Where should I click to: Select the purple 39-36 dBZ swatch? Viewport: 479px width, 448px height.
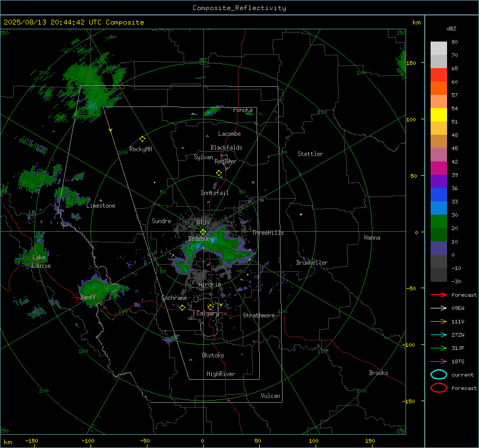coord(439,182)
